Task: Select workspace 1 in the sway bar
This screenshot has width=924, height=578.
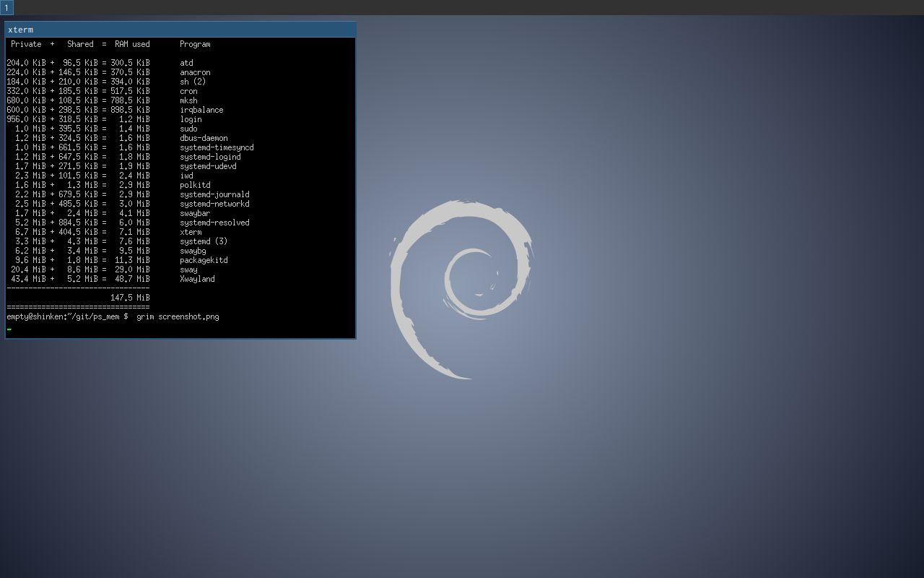Action: pos(6,7)
